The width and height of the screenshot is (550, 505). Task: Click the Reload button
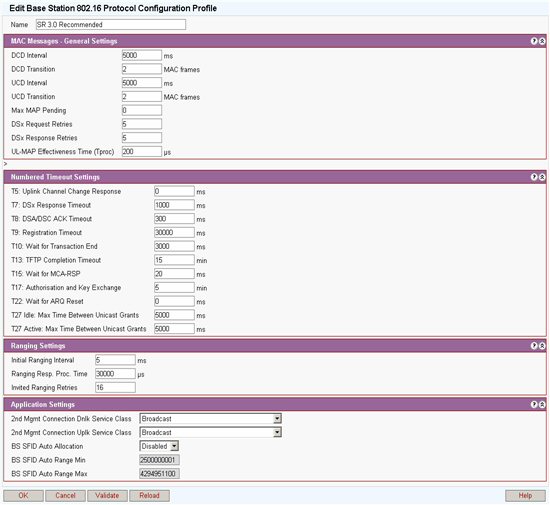(x=149, y=496)
